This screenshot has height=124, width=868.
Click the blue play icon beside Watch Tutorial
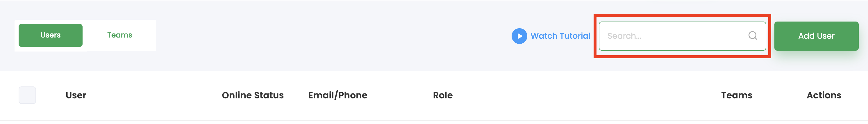coord(519,36)
